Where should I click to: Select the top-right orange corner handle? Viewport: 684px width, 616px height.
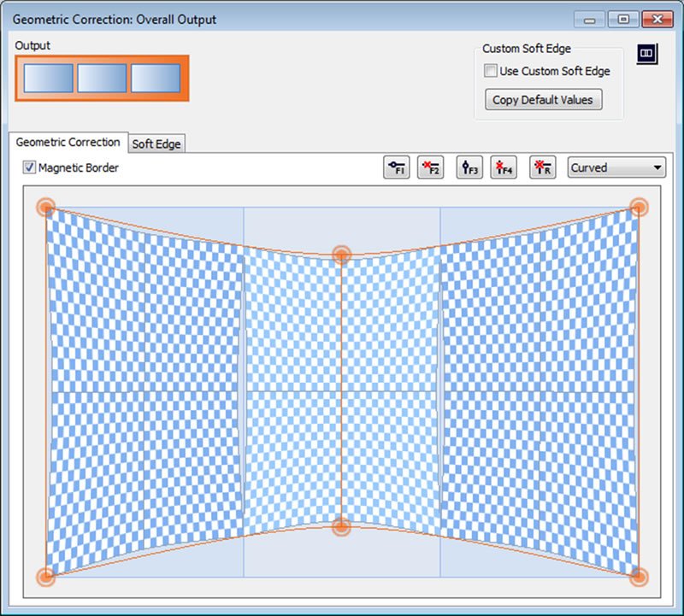[639, 207]
